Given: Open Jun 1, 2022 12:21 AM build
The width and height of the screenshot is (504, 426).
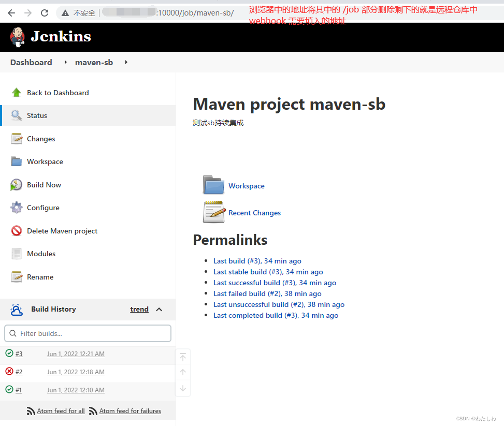Looking at the screenshot, I should point(76,354).
